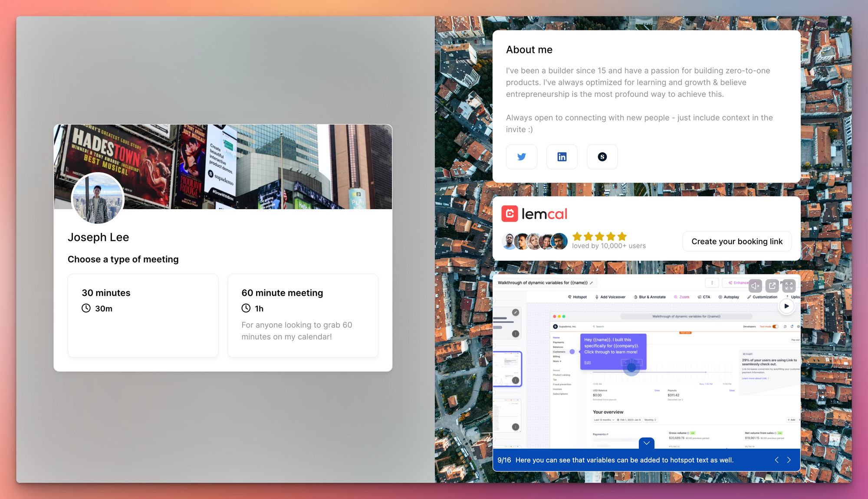Select the third slide thumbnail in demo
Screen dimensions: 868x499
point(507,415)
